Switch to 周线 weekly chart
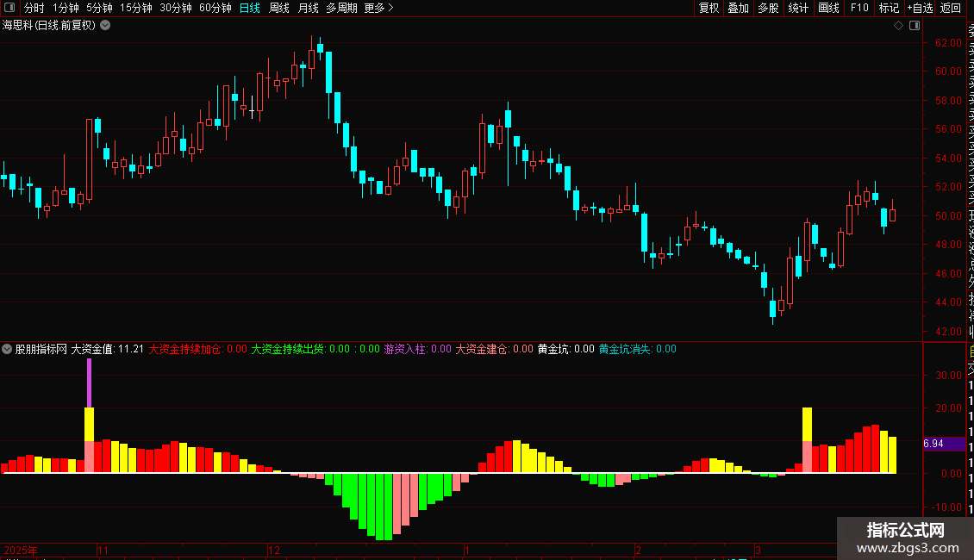The image size is (974, 560). click(279, 8)
